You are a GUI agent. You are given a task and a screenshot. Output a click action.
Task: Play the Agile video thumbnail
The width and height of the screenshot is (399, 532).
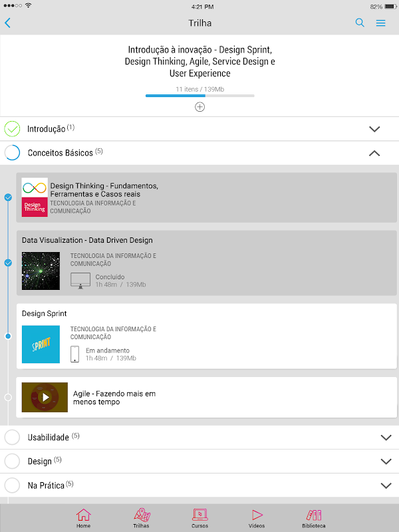tap(45, 398)
